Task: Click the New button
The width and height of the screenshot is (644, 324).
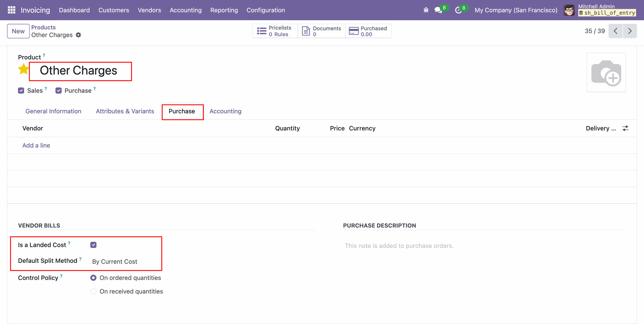Action: coord(18,31)
